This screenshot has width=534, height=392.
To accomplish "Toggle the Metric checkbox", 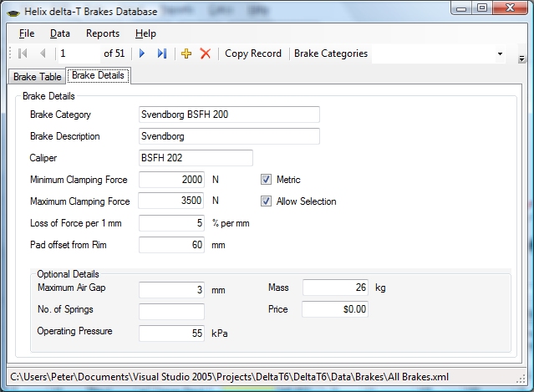I will [x=266, y=180].
